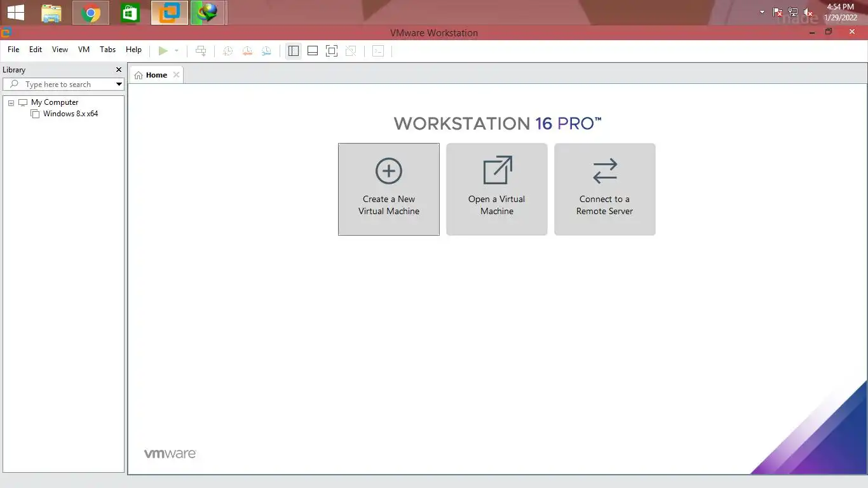Image resolution: width=868 pixels, height=488 pixels.
Task: Click Create a New Virtual Machine
Action: pos(389,189)
